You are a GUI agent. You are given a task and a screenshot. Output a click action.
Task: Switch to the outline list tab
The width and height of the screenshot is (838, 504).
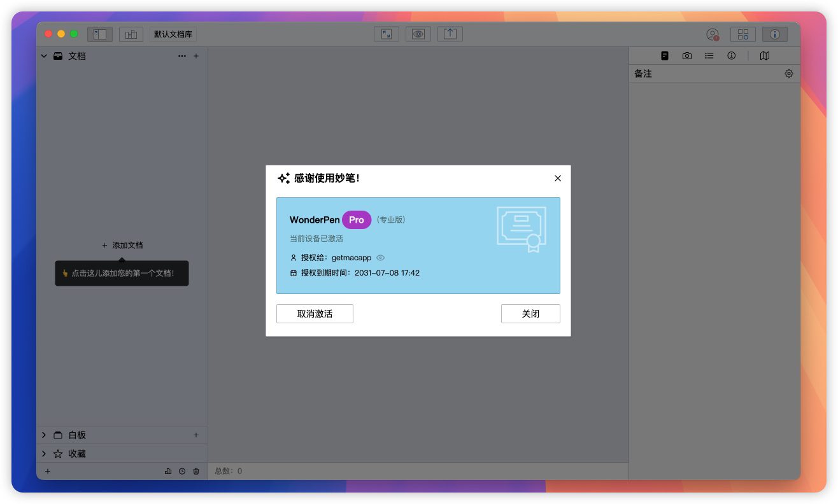coord(709,56)
